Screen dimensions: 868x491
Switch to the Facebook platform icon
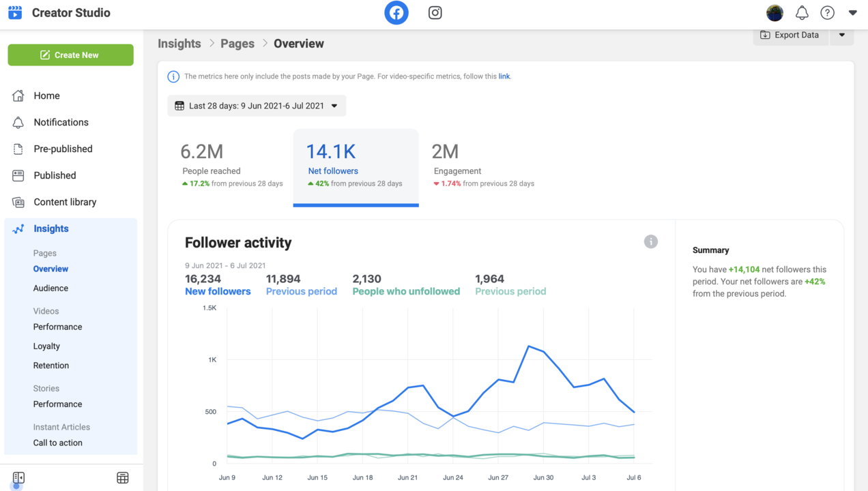click(396, 13)
